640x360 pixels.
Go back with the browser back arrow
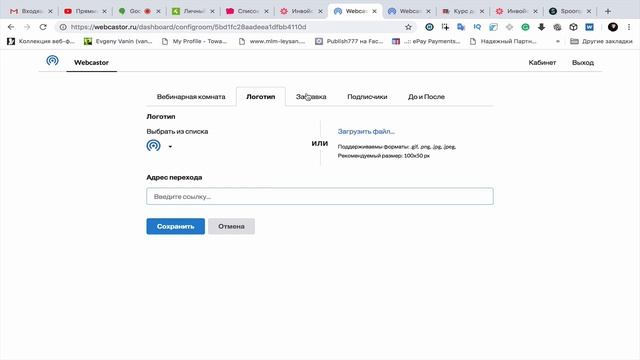pos(11,27)
